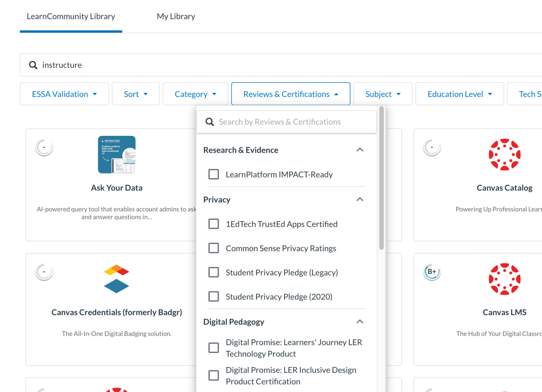542x392 pixels.
Task: Enable Common Sense Privacy Ratings filter
Action: (x=213, y=248)
